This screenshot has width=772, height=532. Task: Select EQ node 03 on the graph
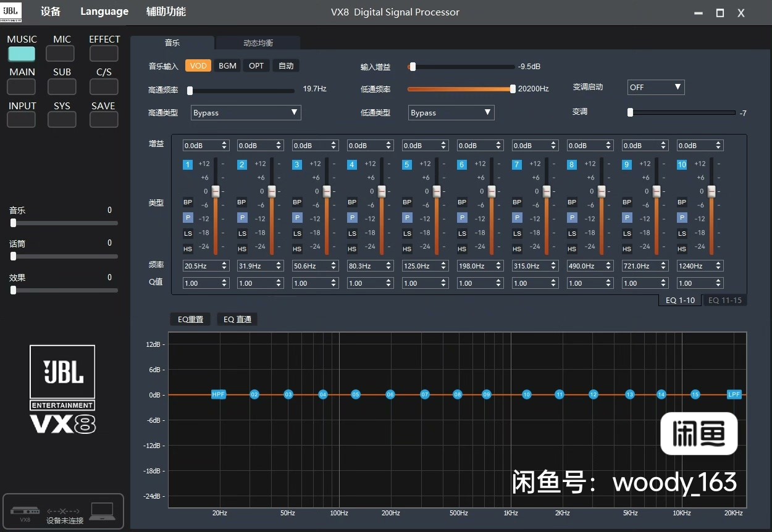[x=288, y=394]
